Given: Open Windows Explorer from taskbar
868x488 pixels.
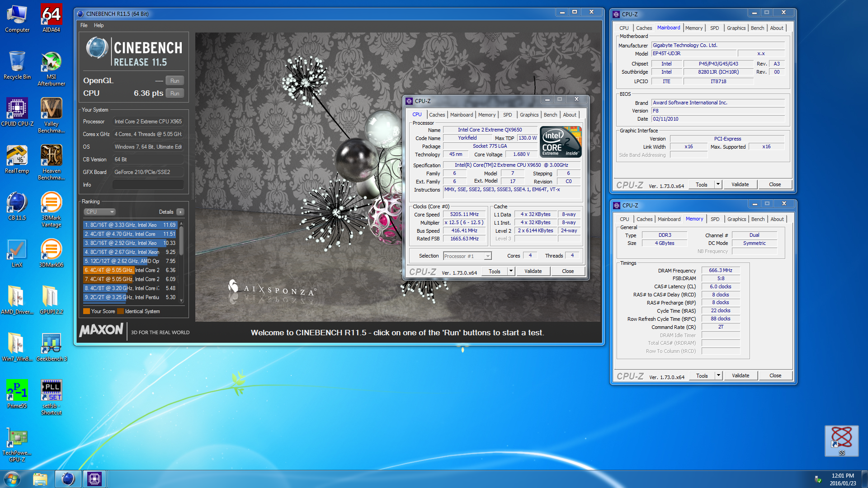Looking at the screenshot, I should pyautogui.click(x=40, y=479).
